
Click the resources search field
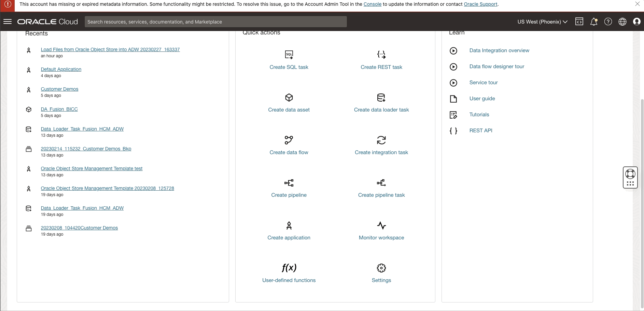pos(215,21)
